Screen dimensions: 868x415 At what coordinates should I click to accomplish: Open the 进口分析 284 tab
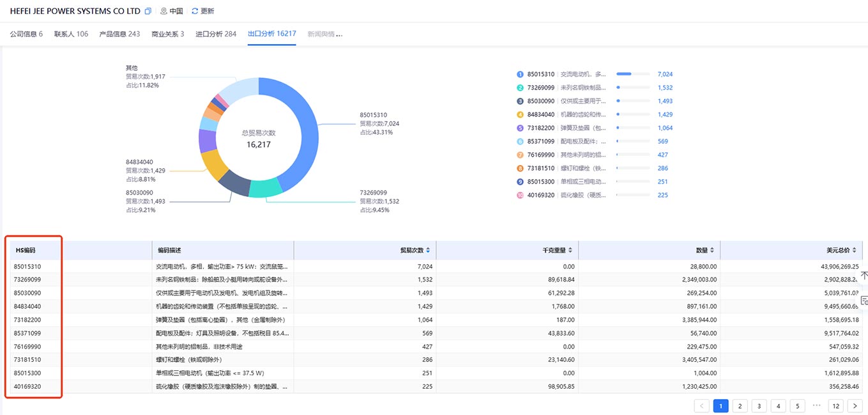216,34
